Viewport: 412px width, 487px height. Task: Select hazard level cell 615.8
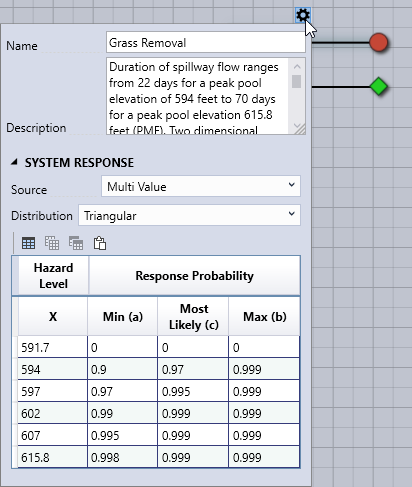coord(53,457)
